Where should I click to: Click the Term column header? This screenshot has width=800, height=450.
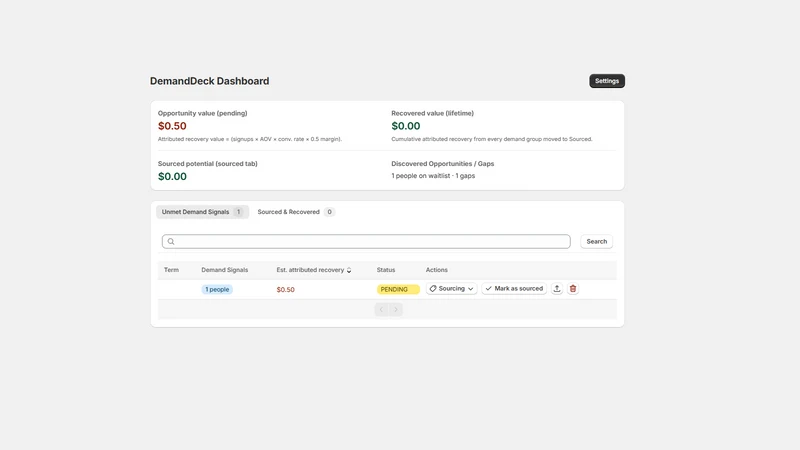point(171,270)
